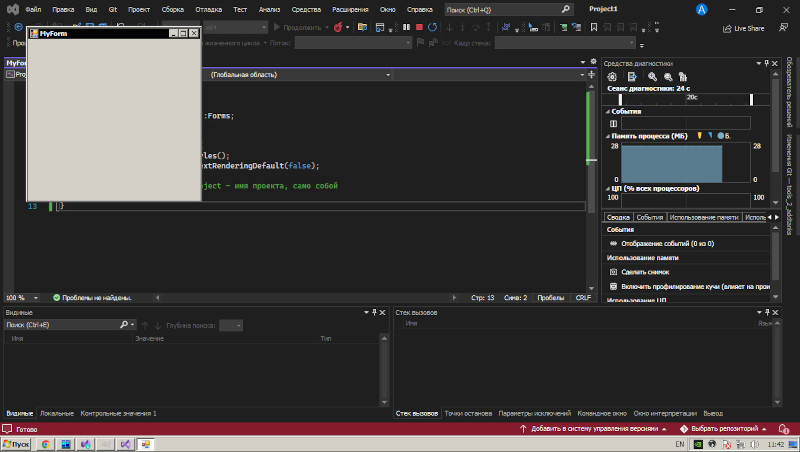Open the Отладка menu
Viewport: 800px width, 452px height.
coord(208,9)
